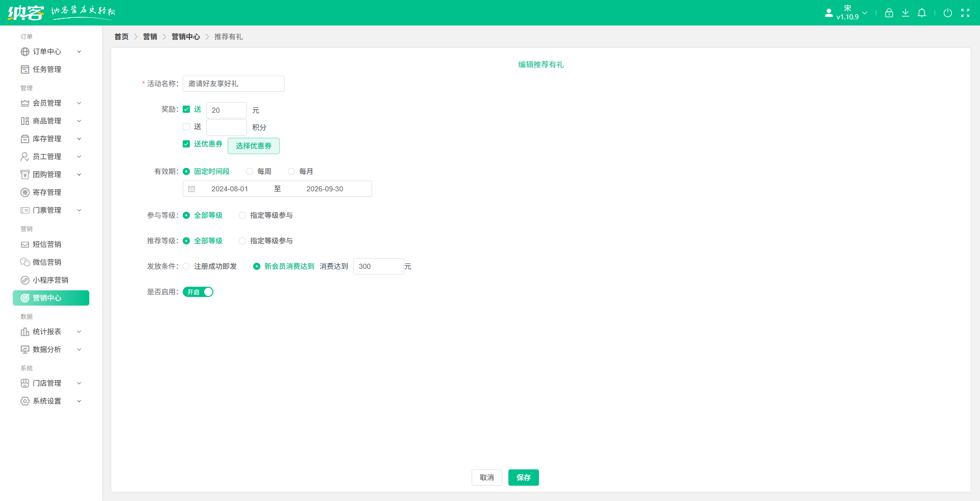Expand 统计报表 chevron
This screenshot has width=980, height=501.
click(x=79, y=332)
